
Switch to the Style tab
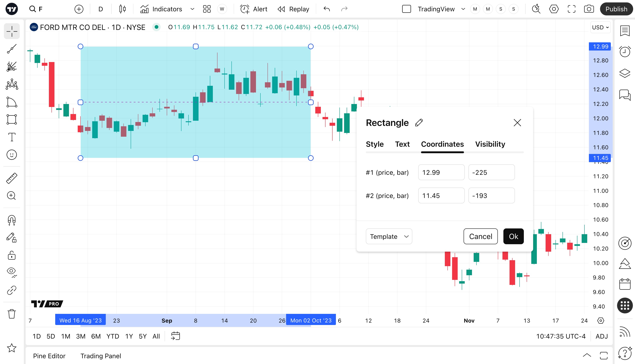[x=375, y=144]
